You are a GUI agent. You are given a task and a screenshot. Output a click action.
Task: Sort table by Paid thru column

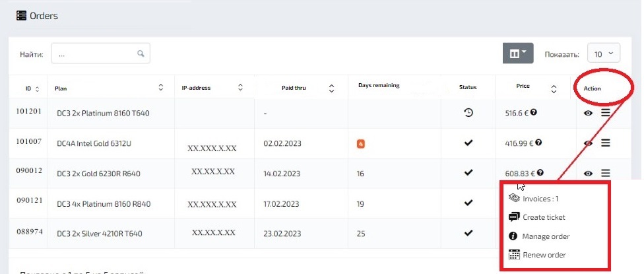(331, 88)
